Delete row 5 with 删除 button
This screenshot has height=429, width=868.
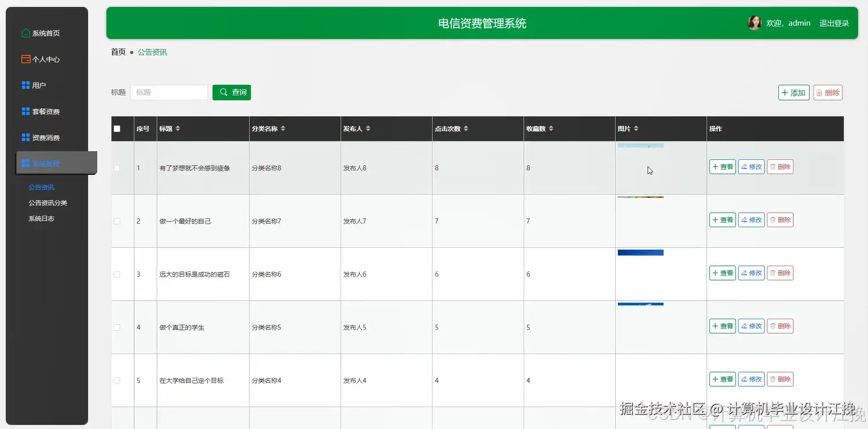coord(780,379)
